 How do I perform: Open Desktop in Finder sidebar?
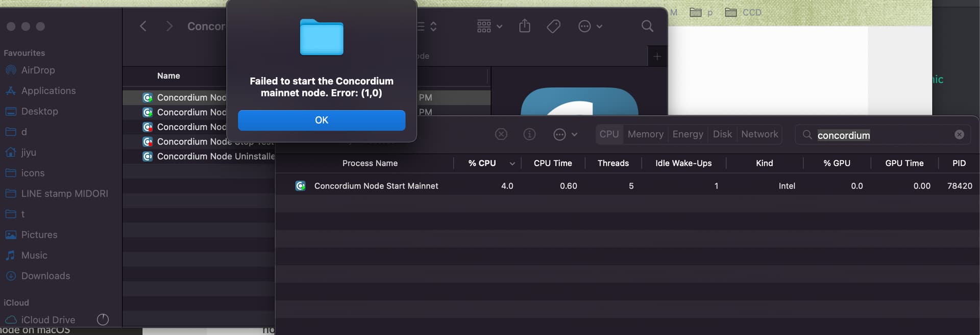[32, 111]
